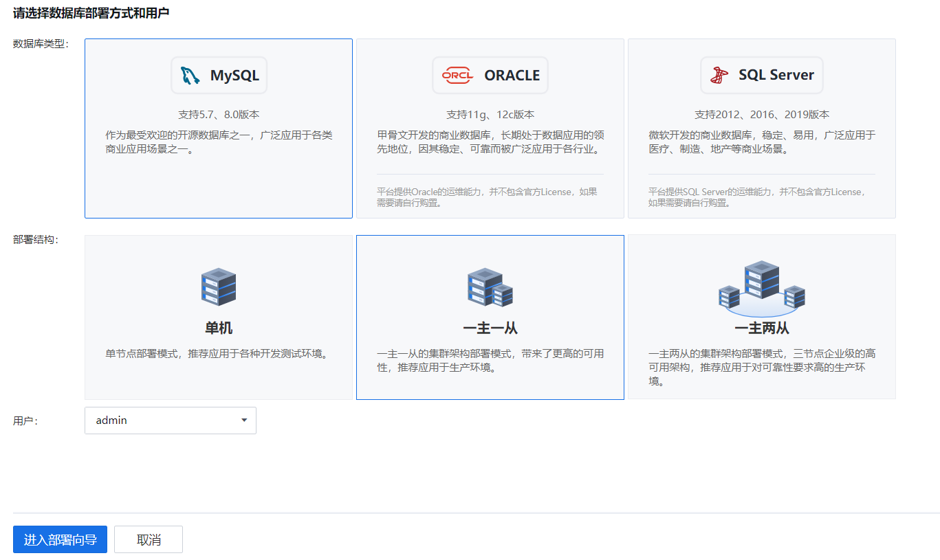Click the 单机 title text

[219, 328]
